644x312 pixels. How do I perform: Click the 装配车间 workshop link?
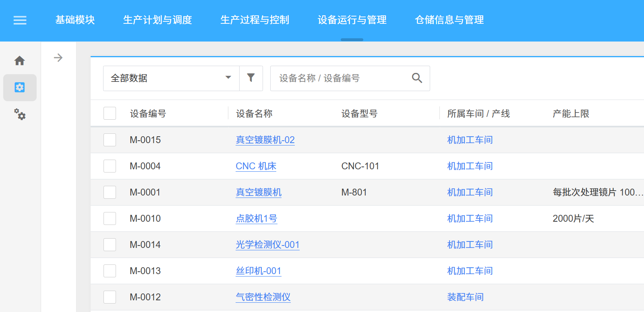465,297
